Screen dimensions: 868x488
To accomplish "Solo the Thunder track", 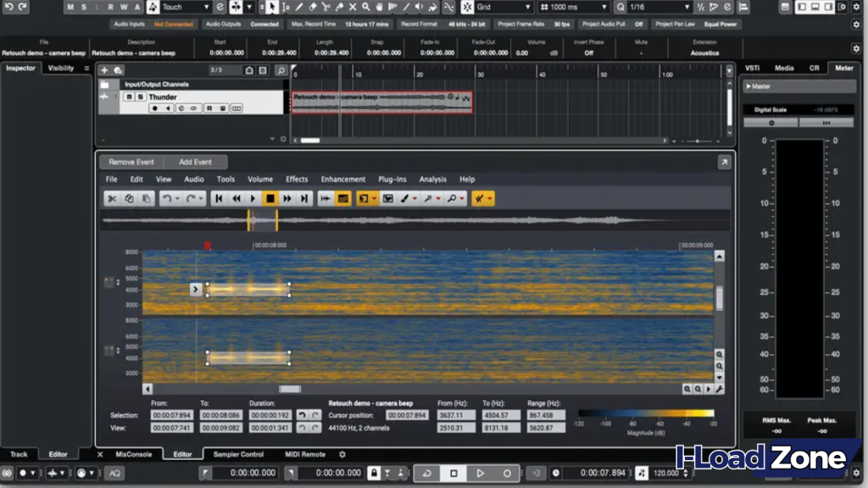I will pos(140,97).
